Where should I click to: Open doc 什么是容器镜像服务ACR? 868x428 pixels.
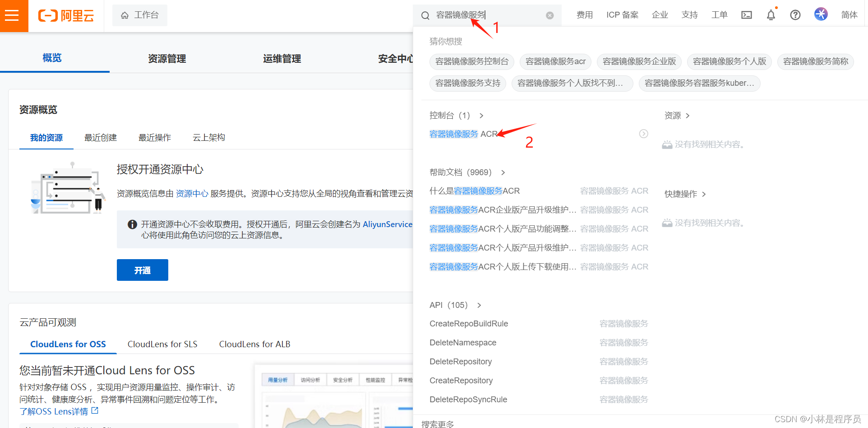475,191
